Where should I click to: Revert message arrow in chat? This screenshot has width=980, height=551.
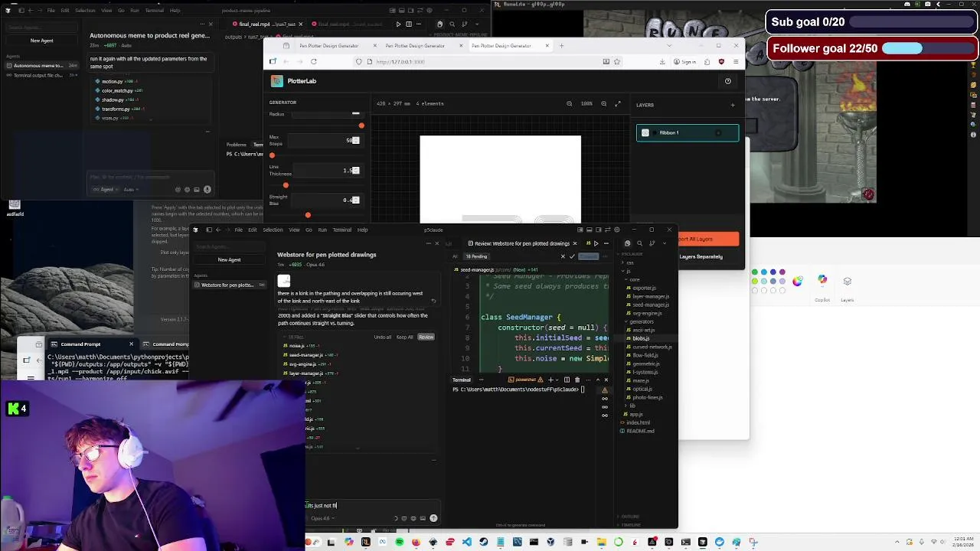click(433, 301)
